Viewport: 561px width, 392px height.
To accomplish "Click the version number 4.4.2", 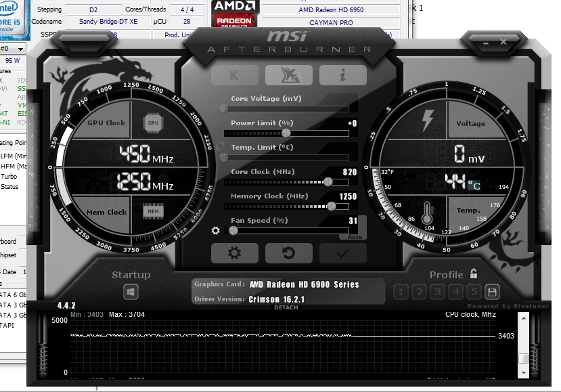I will pos(66,305).
